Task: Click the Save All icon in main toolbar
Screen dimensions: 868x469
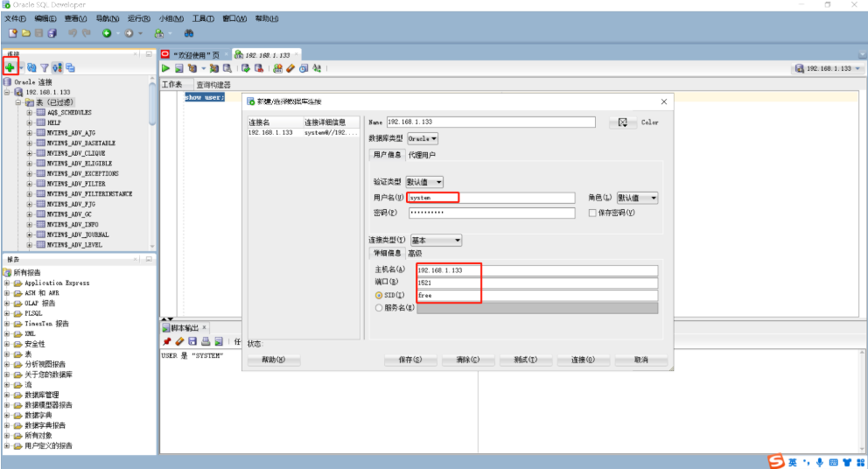Action: coord(52,33)
